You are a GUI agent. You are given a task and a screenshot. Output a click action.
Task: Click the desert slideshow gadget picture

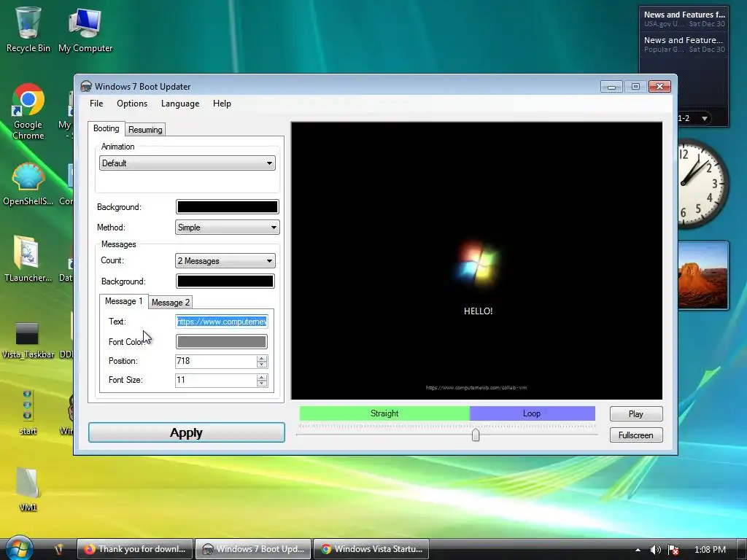[x=703, y=275]
